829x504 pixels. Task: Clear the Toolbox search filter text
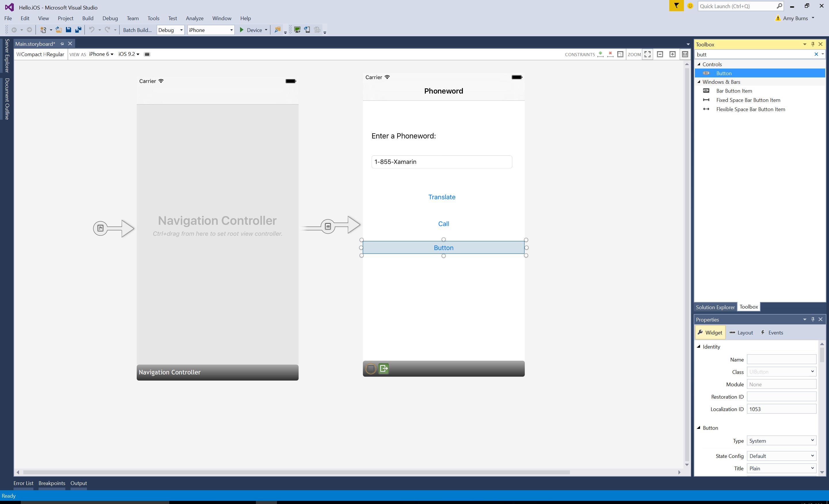pyautogui.click(x=816, y=54)
